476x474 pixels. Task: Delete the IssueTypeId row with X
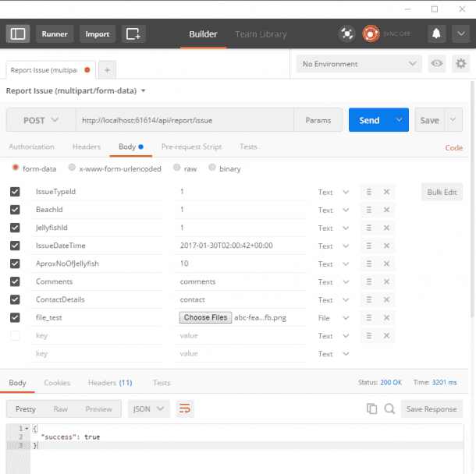tap(386, 192)
